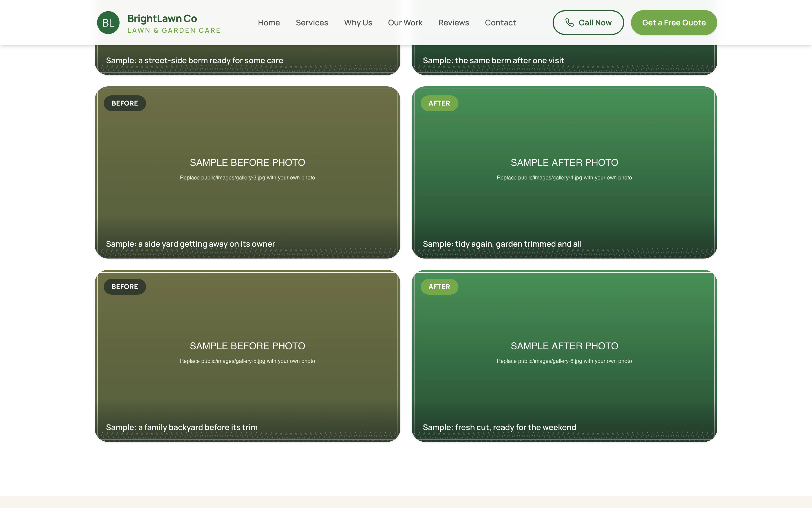The height and width of the screenshot is (508, 812).
Task: Open the gallery-4 sample after photo
Action: [x=564, y=172]
